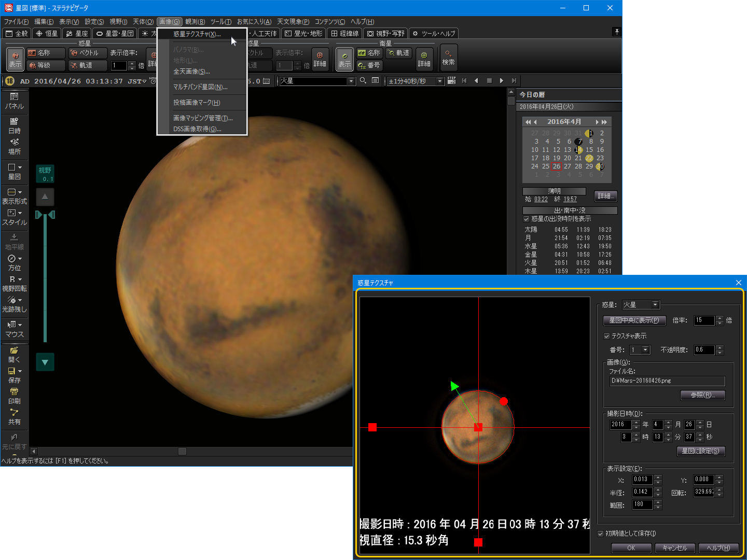Switch to the 経緯線 ribbon tab
The width and height of the screenshot is (747, 560).
coord(344,34)
